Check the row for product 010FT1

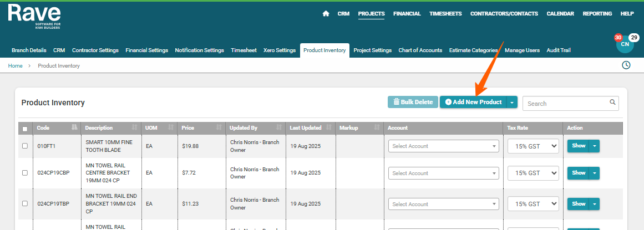(x=25, y=146)
